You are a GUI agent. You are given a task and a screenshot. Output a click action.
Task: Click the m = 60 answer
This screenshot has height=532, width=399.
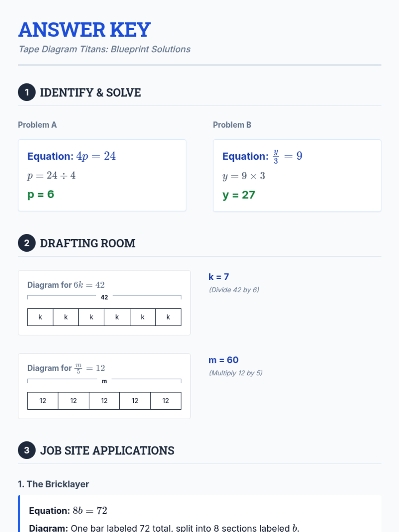[223, 360]
